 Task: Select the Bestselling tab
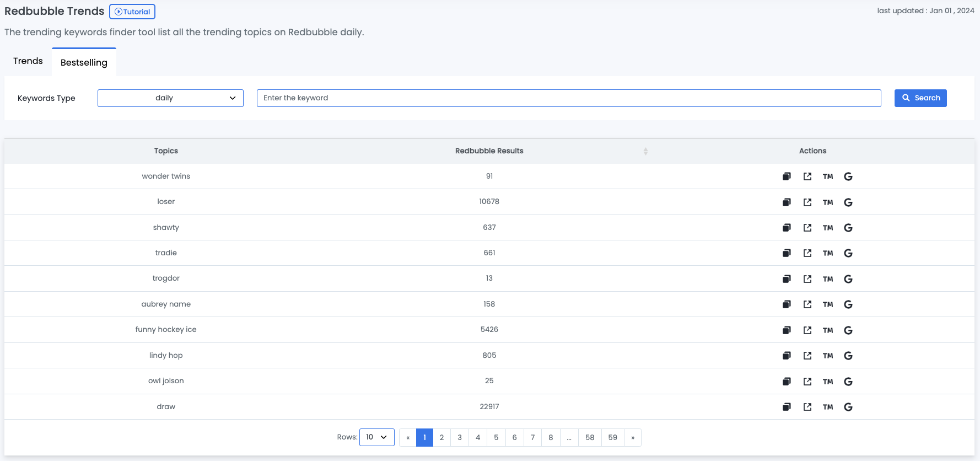click(x=84, y=62)
